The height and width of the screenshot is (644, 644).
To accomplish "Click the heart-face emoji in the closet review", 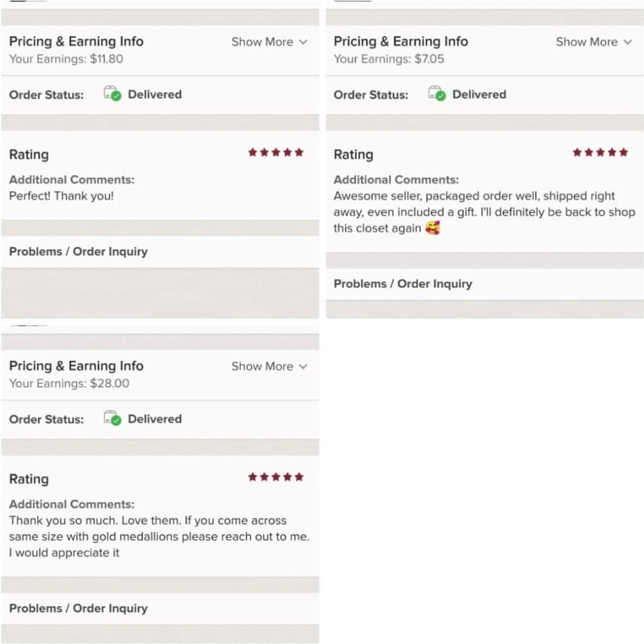I will (433, 228).
